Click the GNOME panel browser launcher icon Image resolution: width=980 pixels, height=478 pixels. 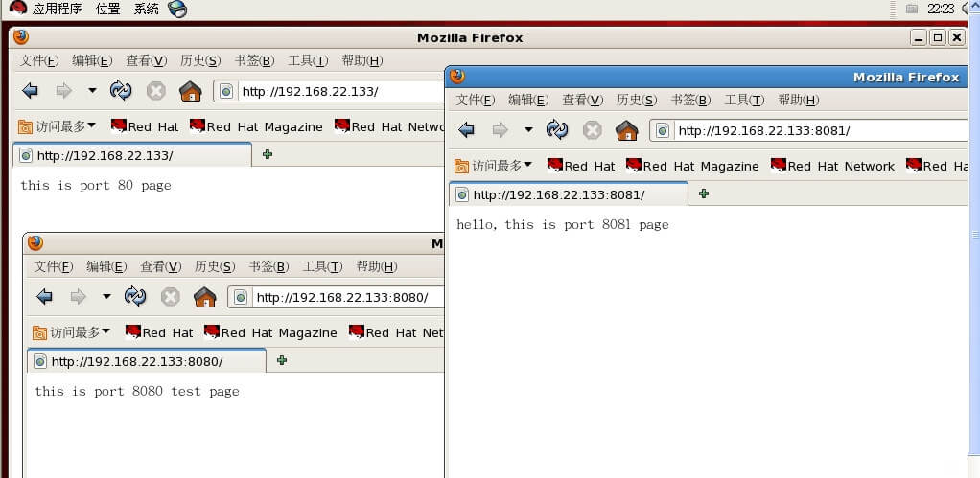point(177,10)
